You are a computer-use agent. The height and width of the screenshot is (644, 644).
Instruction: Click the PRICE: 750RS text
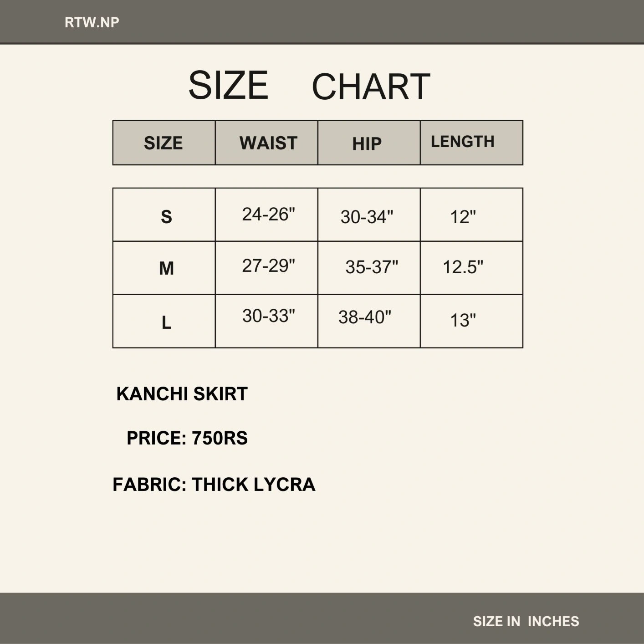(187, 438)
